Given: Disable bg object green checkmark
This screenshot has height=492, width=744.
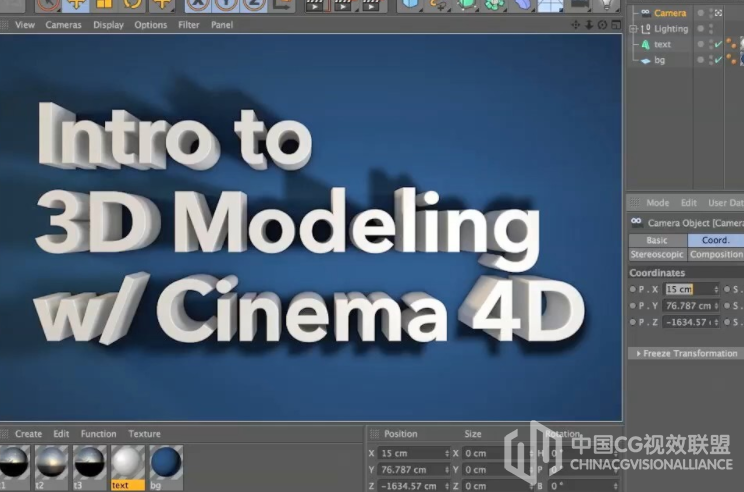Looking at the screenshot, I should pos(718,60).
